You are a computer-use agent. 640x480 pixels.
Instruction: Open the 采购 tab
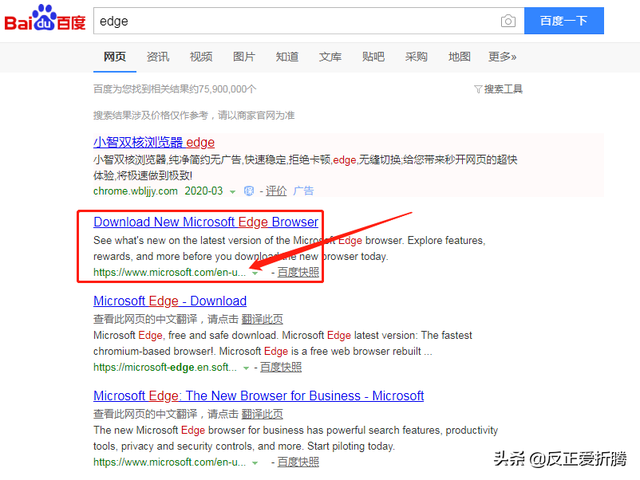[x=416, y=57]
